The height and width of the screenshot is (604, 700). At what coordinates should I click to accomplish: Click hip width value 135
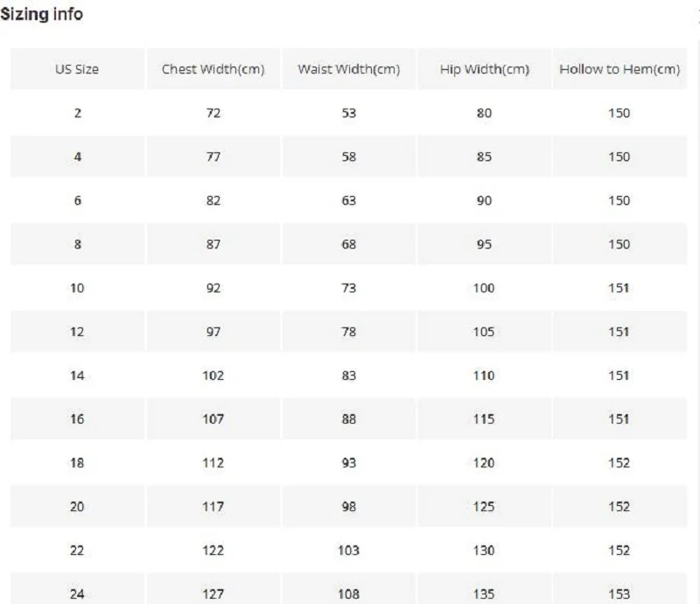[x=485, y=594]
